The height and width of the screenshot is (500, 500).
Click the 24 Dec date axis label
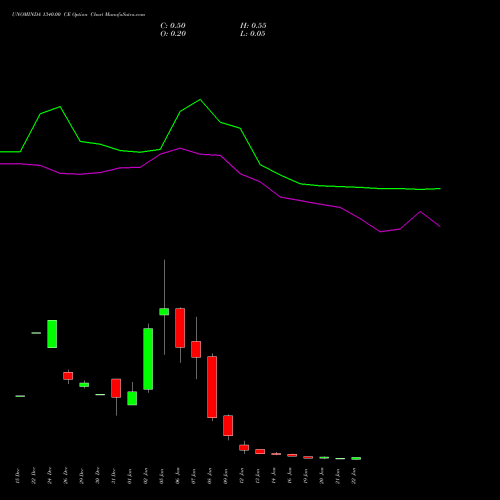(49, 476)
